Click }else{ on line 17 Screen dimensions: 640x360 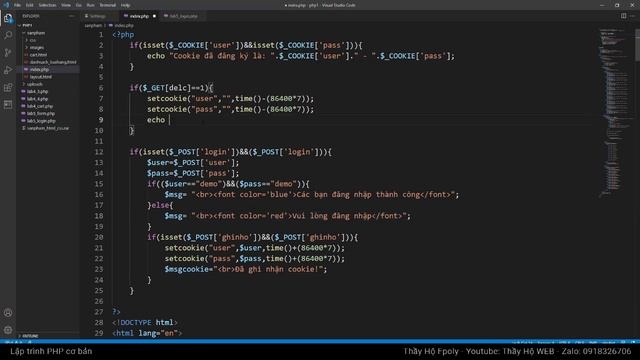click(x=160, y=205)
